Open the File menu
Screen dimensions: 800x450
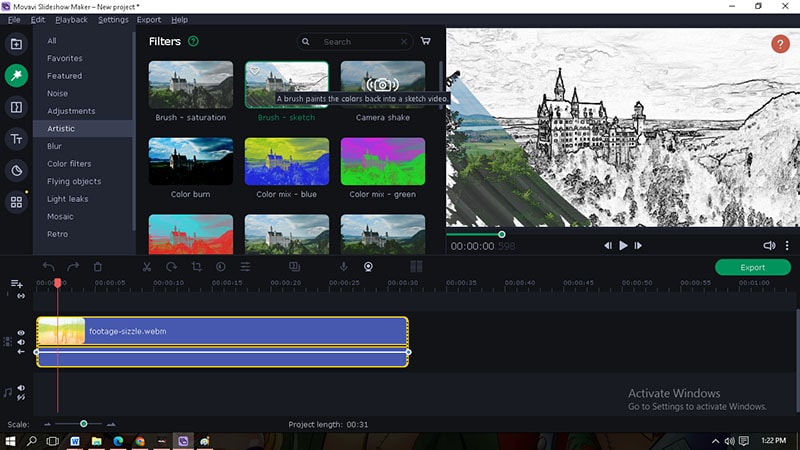[14, 20]
